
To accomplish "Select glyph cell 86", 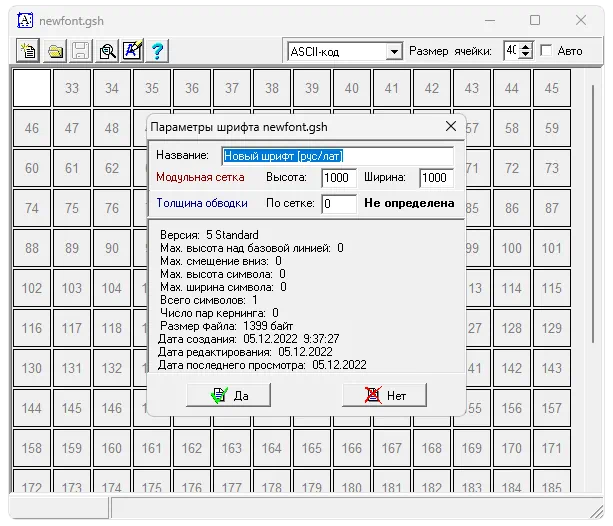I will tap(512, 208).
